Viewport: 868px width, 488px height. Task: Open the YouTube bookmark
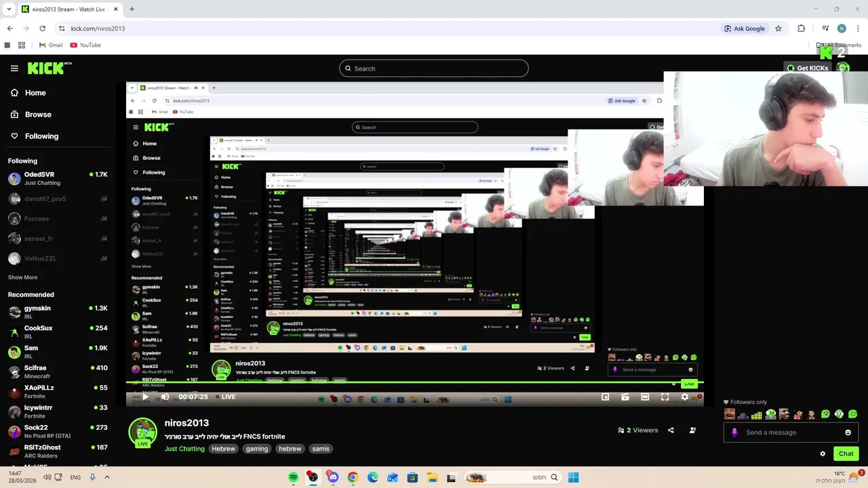85,45
